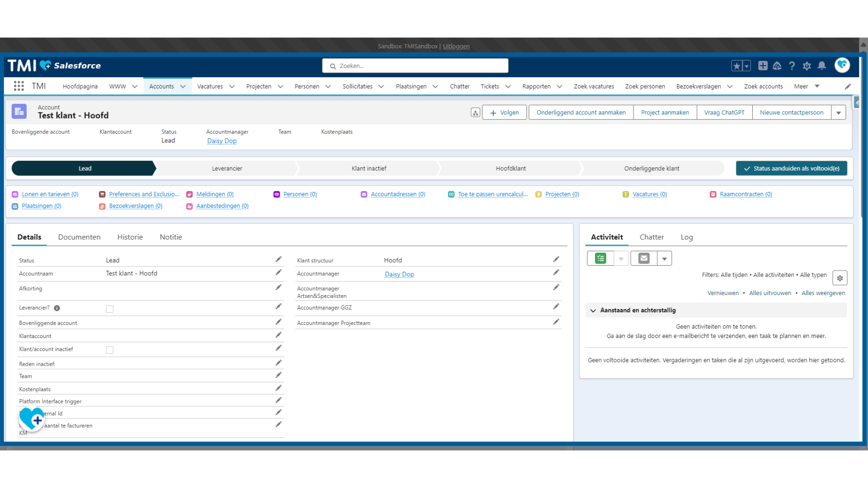This screenshot has width=868, height=488.
Task: Toggle the Leverancier? checkbox
Action: [109, 309]
